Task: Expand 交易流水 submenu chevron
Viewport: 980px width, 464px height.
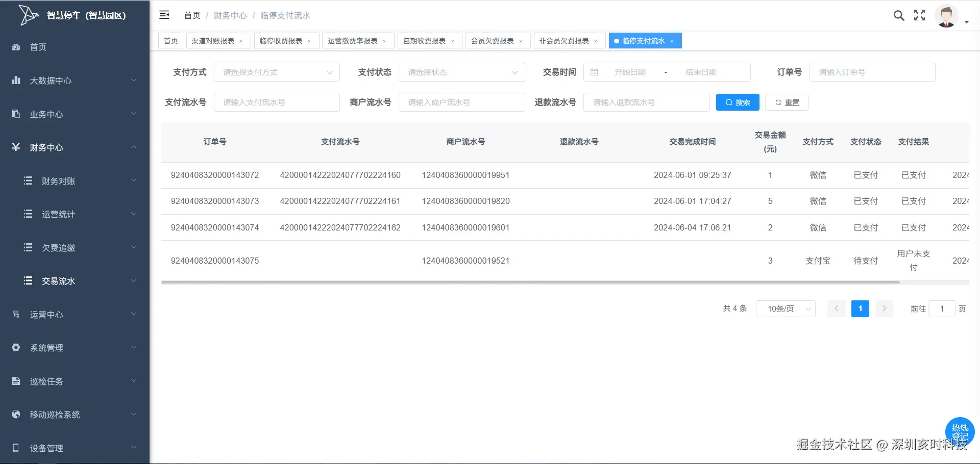Action: click(x=134, y=280)
